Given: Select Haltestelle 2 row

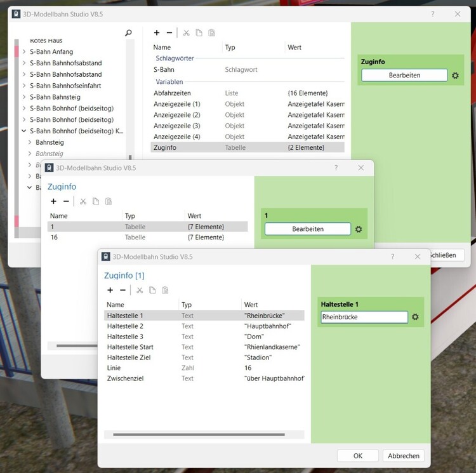Looking at the screenshot, I should pyautogui.click(x=204, y=326).
